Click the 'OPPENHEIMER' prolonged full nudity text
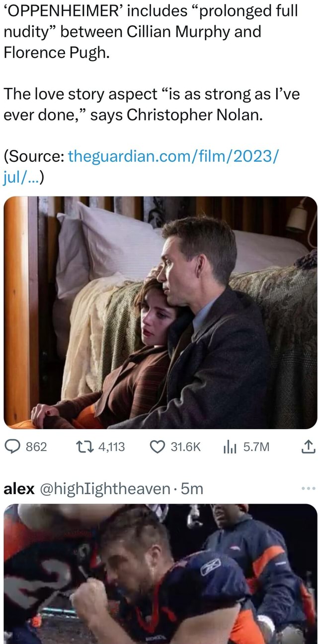Image resolution: width=318 pixels, height=644 pixels. tap(149, 11)
